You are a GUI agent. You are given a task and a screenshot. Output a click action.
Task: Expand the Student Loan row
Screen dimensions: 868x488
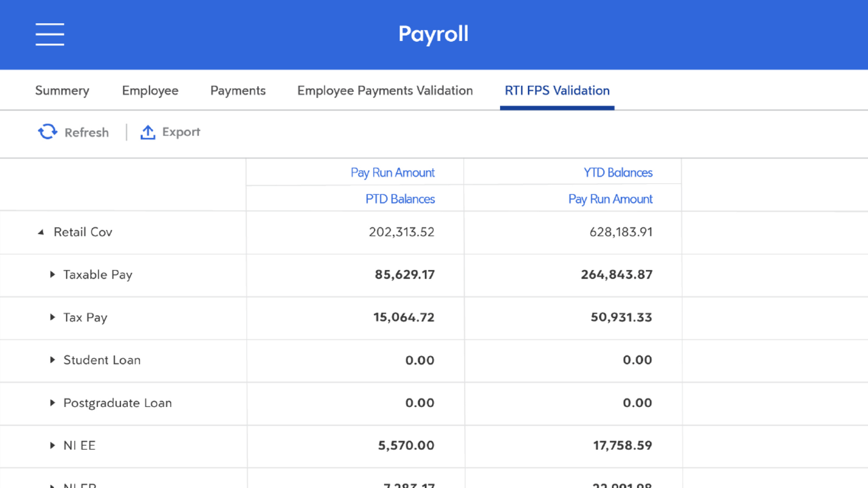pyautogui.click(x=52, y=360)
